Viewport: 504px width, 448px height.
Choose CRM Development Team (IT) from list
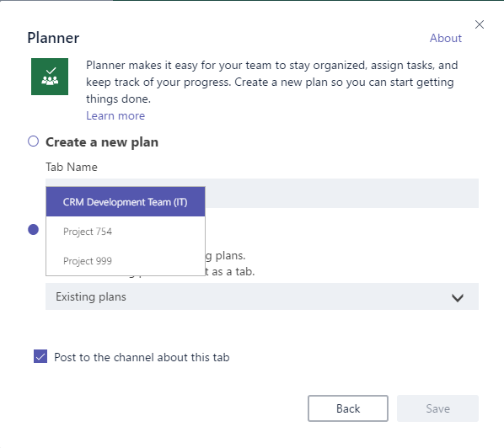pyautogui.click(x=126, y=201)
